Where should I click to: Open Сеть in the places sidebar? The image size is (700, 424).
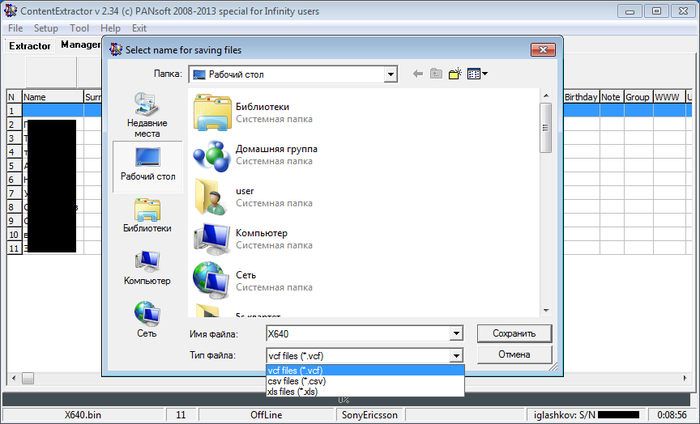click(x=147, y=319)
